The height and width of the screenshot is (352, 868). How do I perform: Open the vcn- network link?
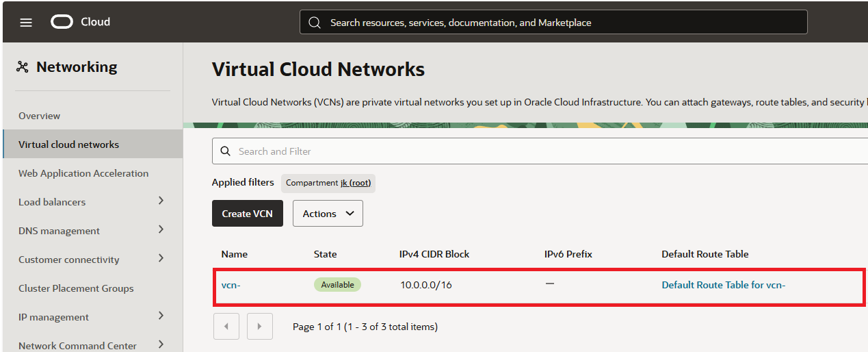tap(231, 285)
